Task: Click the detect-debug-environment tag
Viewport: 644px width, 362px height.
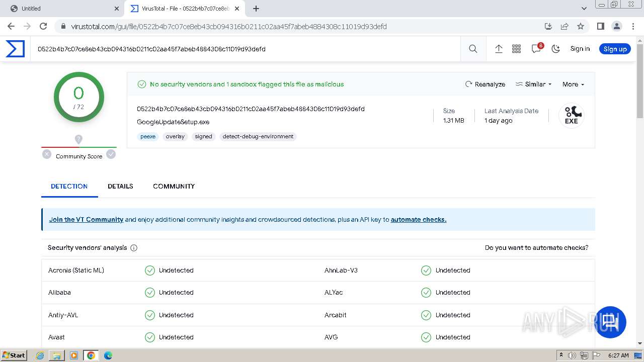Action: click(258, 136)
